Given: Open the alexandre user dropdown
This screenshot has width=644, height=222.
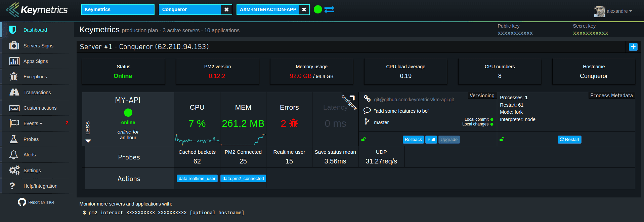Looking at the screenshot, I should pos(619,11).
